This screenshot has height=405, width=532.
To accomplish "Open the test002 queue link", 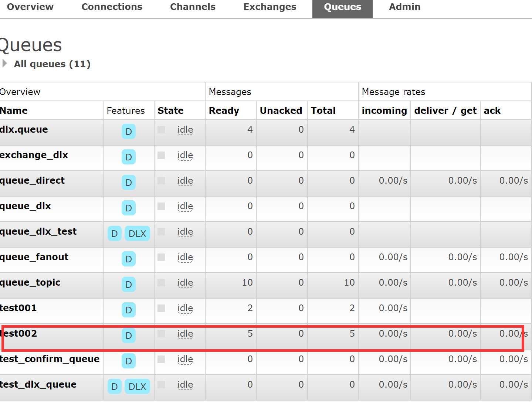I will tap(18, 333).
